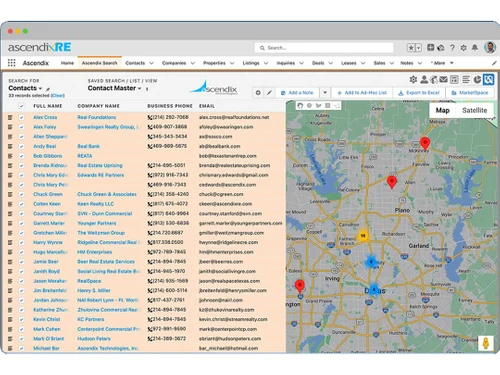Click the yellow cluster marker on map
Screen dimensions: 500x375
pyautogui.click(x=363, y=236)
